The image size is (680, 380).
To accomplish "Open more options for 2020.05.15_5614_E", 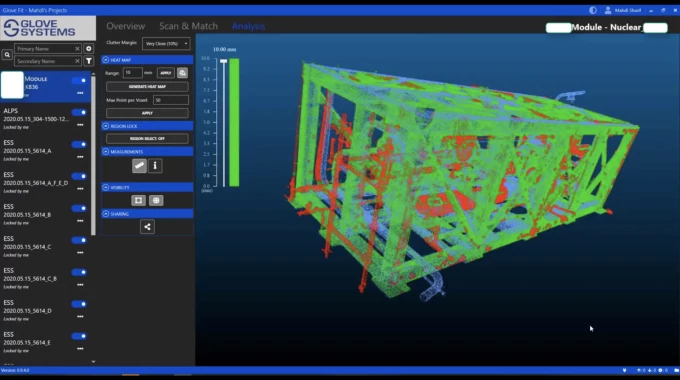I will tap(80, 349).
